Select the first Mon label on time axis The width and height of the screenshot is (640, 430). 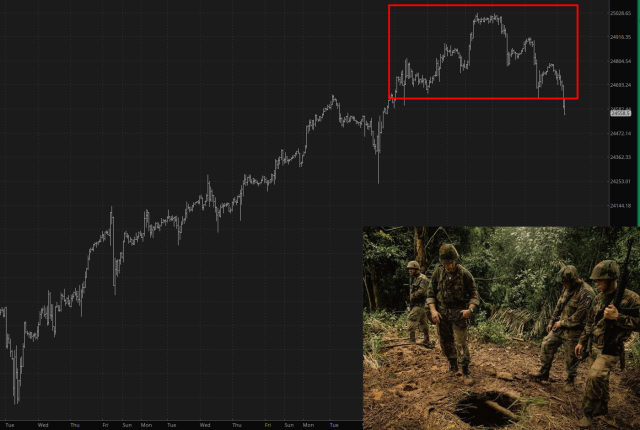tap(146, 425)
